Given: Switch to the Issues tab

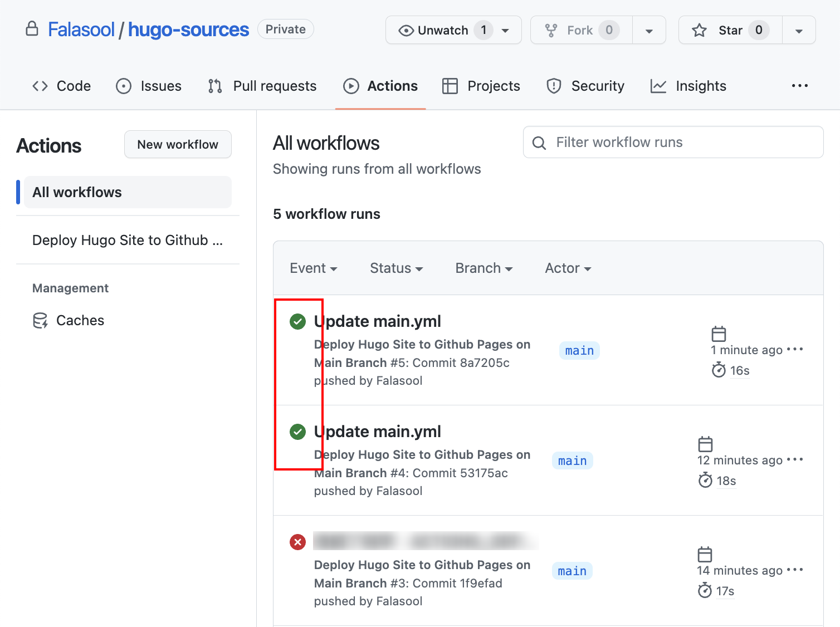Looking at the screenshot, I should (x=149, y=86).
